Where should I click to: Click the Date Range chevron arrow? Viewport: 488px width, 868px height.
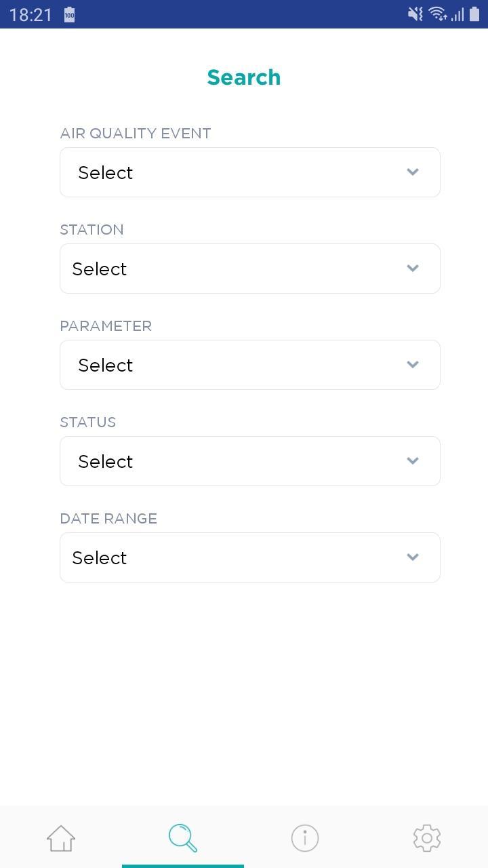[413, 557]
